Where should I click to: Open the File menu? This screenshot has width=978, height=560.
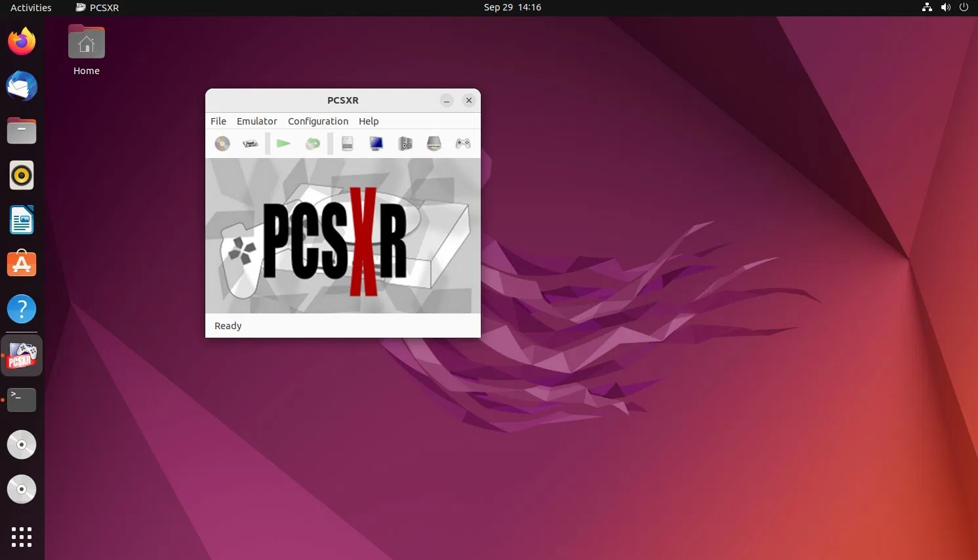pos(218,121)
